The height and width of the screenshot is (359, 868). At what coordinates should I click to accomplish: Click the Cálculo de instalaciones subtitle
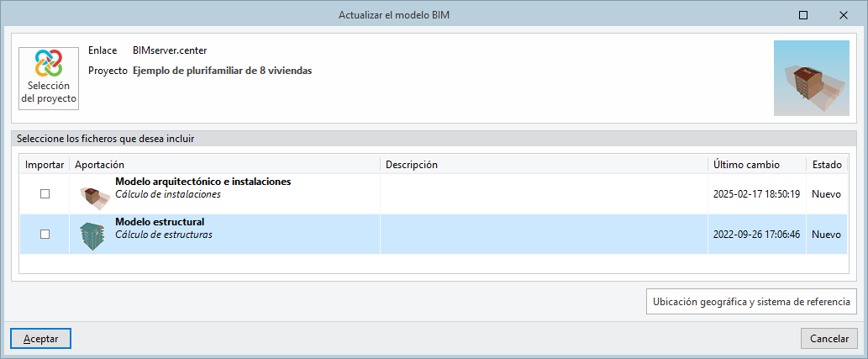(x=168, y=194)
